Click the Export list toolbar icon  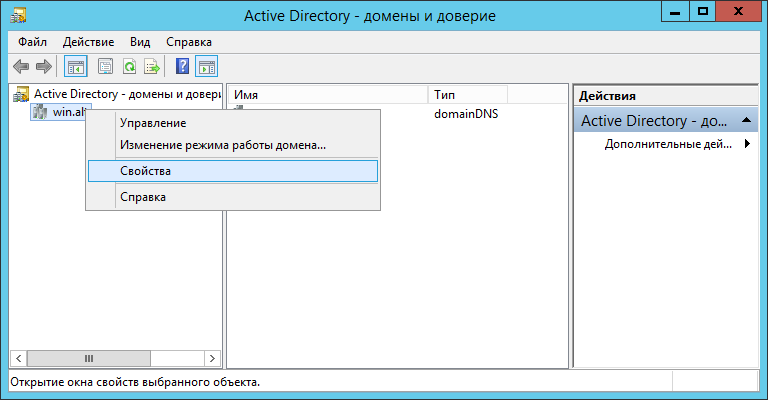(152, 67)
